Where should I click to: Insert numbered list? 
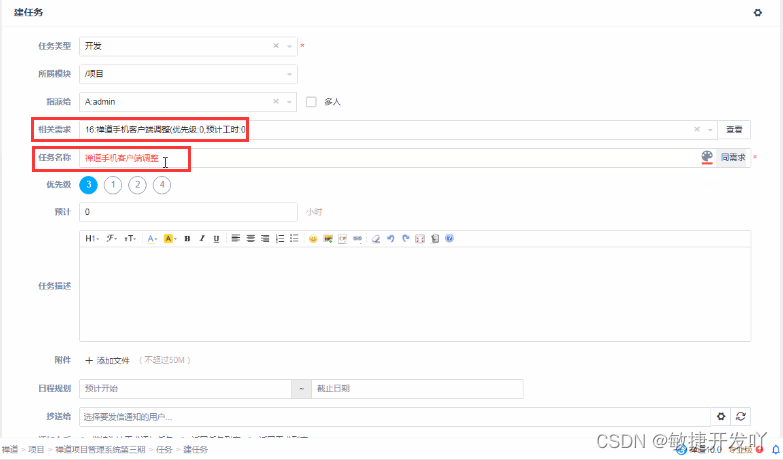(280, 239)
